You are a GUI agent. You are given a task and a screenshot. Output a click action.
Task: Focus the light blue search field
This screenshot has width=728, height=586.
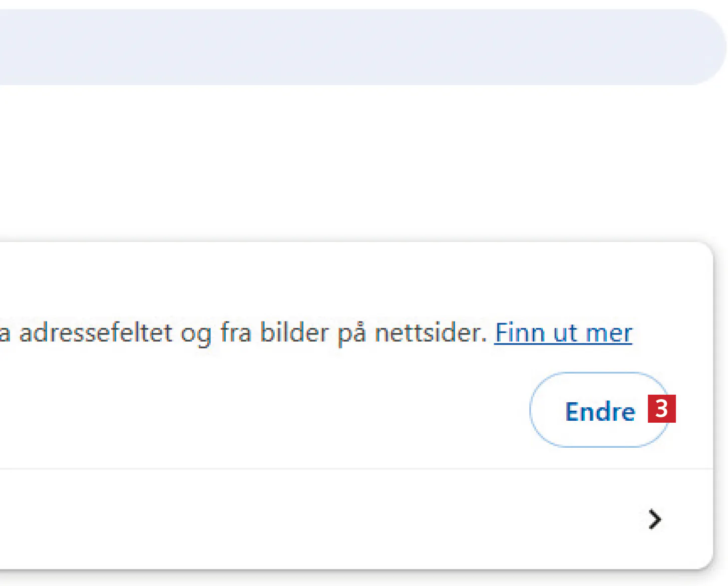350,47
